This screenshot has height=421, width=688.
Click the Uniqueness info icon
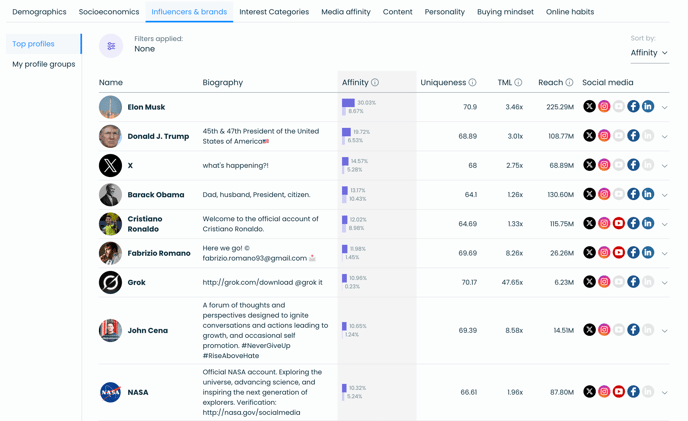(x=473, y=83)
